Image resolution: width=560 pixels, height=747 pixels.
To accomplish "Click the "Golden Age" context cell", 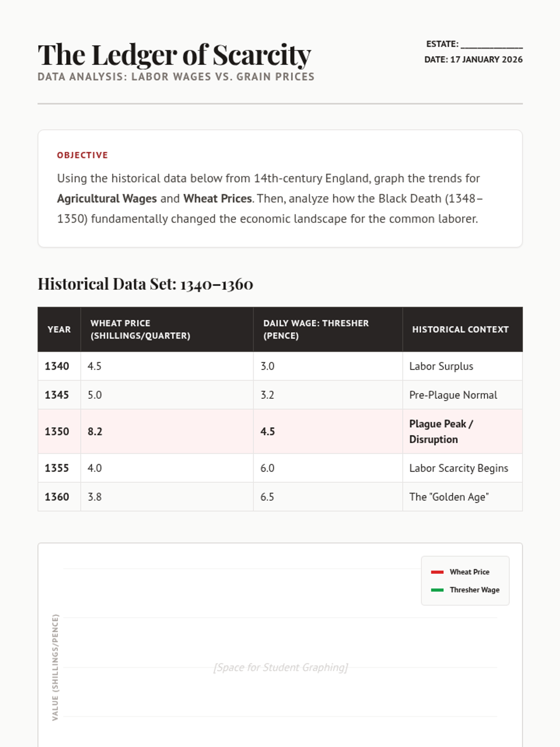I will tap(449, 497).
